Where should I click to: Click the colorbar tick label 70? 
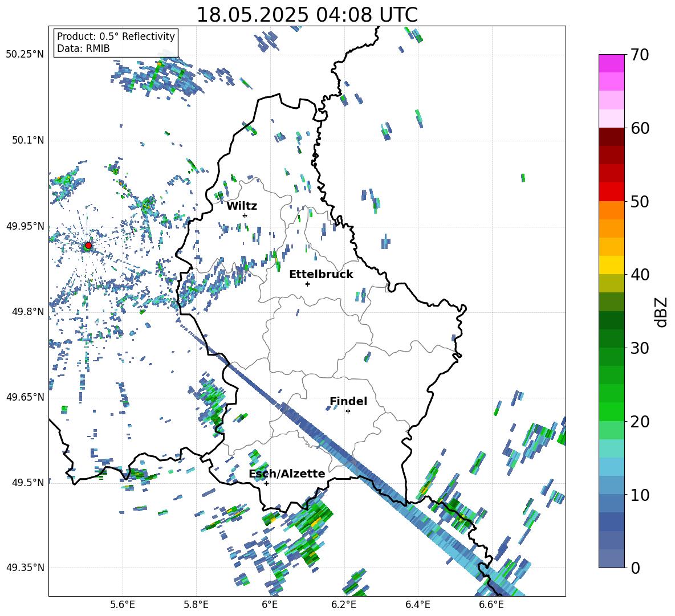click(640, 55)
